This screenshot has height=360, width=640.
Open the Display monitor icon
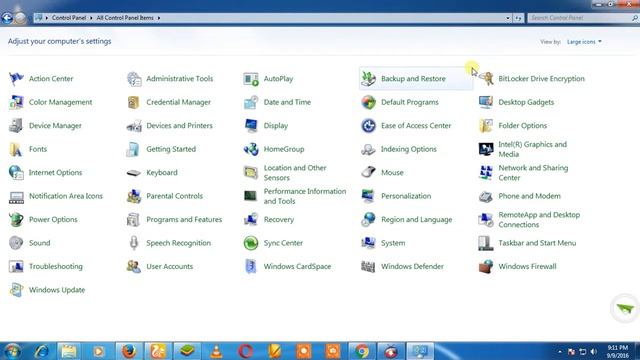[x=251, y=125]
